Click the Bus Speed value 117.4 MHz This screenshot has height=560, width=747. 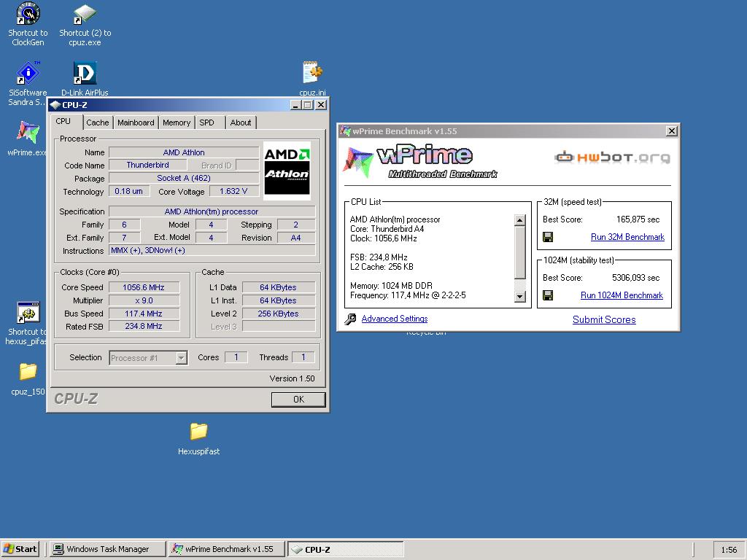pos(144,314)
